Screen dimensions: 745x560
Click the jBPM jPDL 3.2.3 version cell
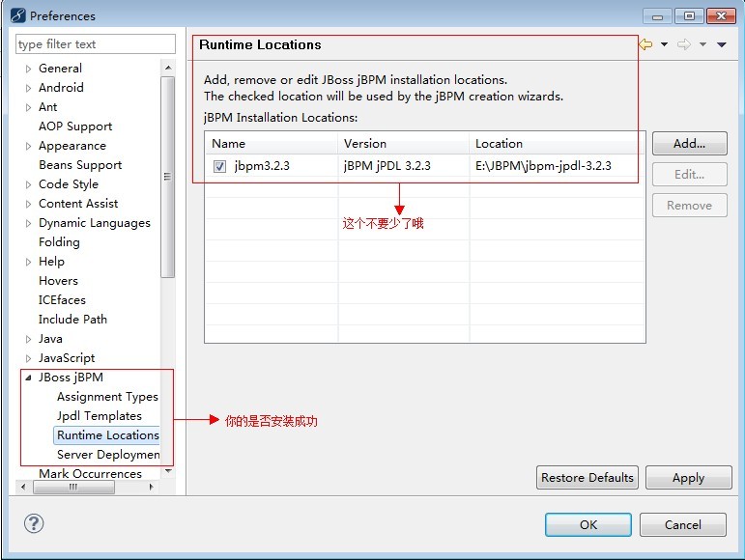pos(387,166)
